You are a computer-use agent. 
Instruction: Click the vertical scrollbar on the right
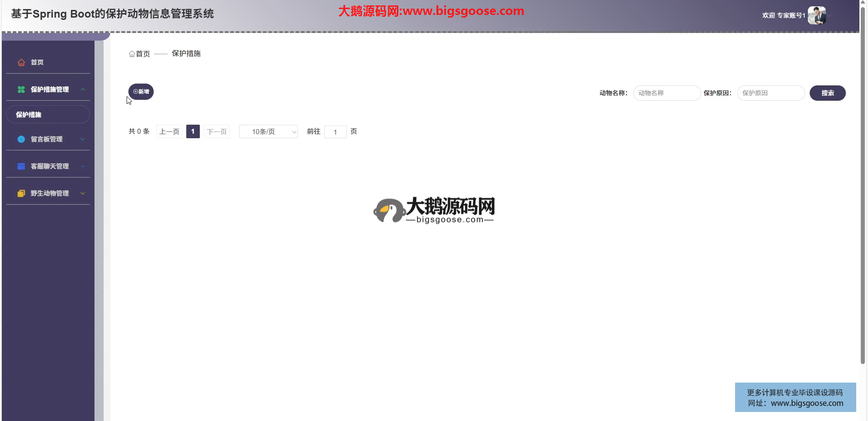863,181
